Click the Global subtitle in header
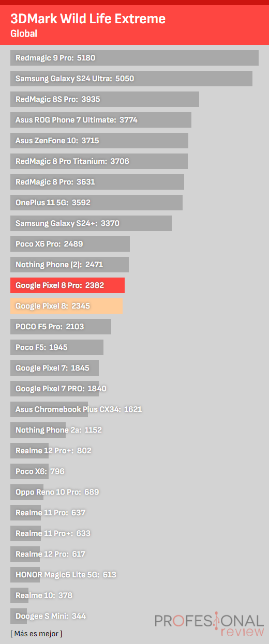Image resolution: width=269 pixels, height=644 pixels. click(x=24, y=34)
